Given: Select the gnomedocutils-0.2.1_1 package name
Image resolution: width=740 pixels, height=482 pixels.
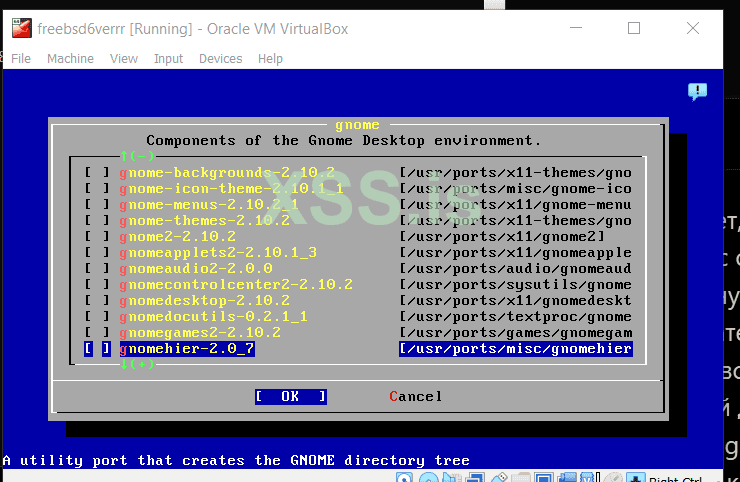Looking at the screenshot, I should tap(213, 317).
